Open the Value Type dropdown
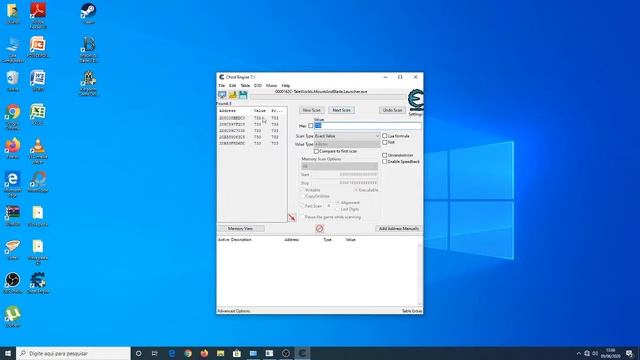640x360 pixels. tap(347, 144)
